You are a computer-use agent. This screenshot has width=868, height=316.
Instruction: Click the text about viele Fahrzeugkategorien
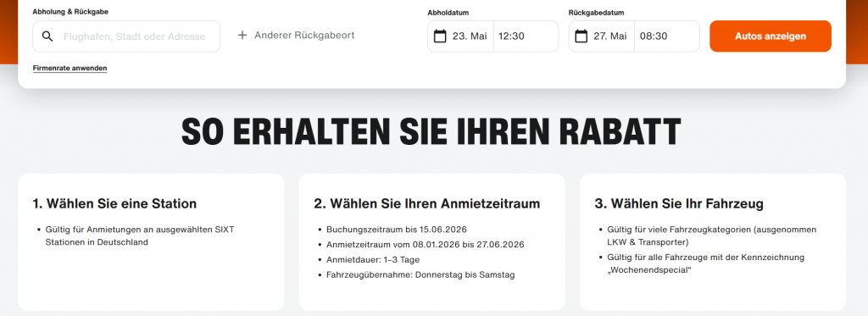pos(712,236)
